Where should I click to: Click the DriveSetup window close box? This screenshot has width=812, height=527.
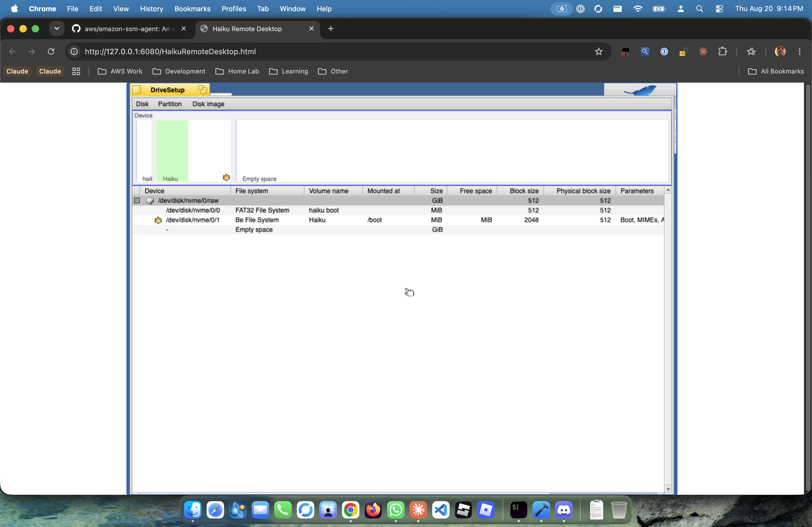(x=137, y=90)
